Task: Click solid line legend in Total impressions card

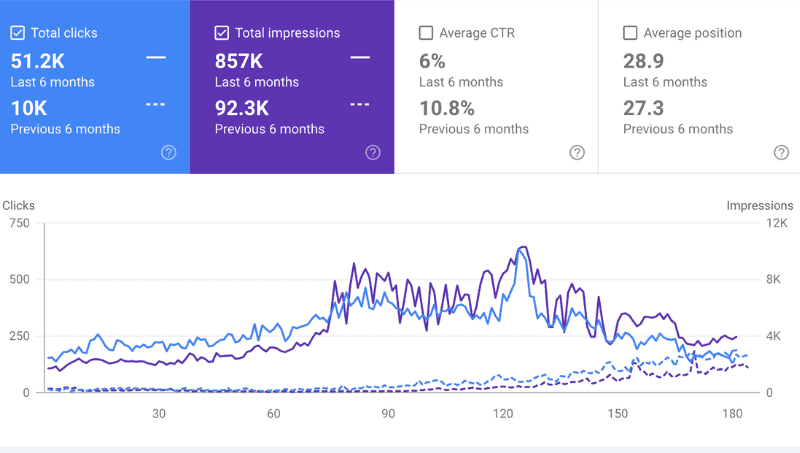Action: click(x=360, y=58)
